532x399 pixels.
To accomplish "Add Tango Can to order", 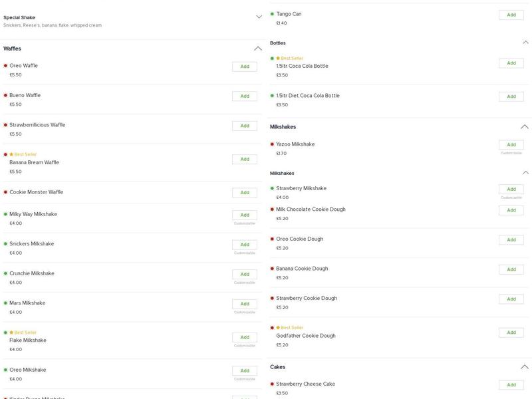I will tap(511, 15).
